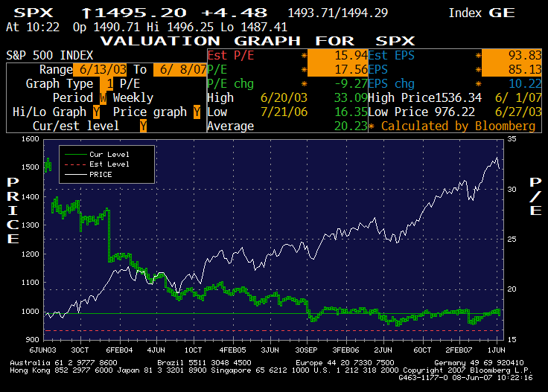This screenshot has width=548, height=392.
Task: Click the asterisk in the Est P/E row
Action: point(303,55)
